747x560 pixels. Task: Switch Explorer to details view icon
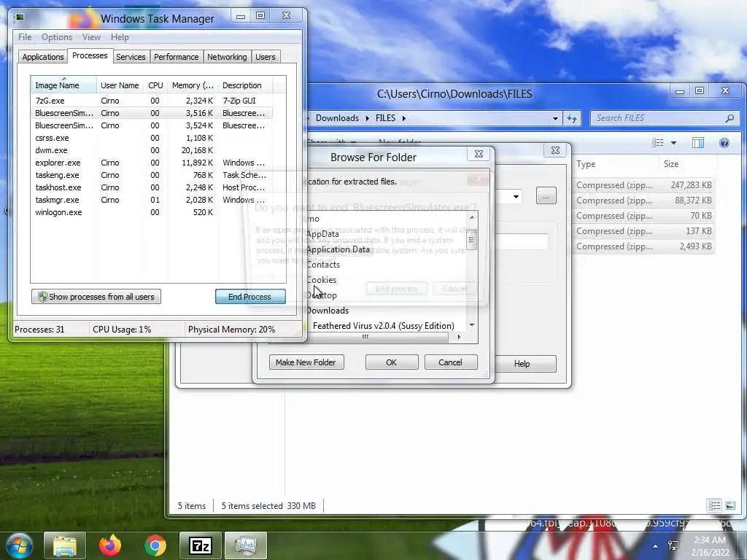point(714,506)
